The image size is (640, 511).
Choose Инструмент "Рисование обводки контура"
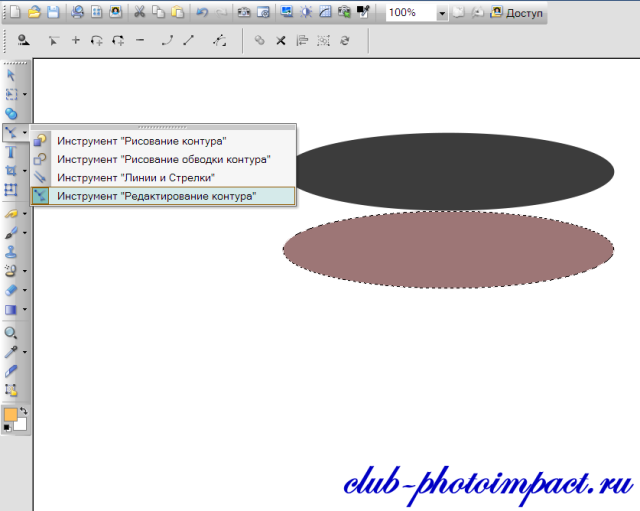163,159
